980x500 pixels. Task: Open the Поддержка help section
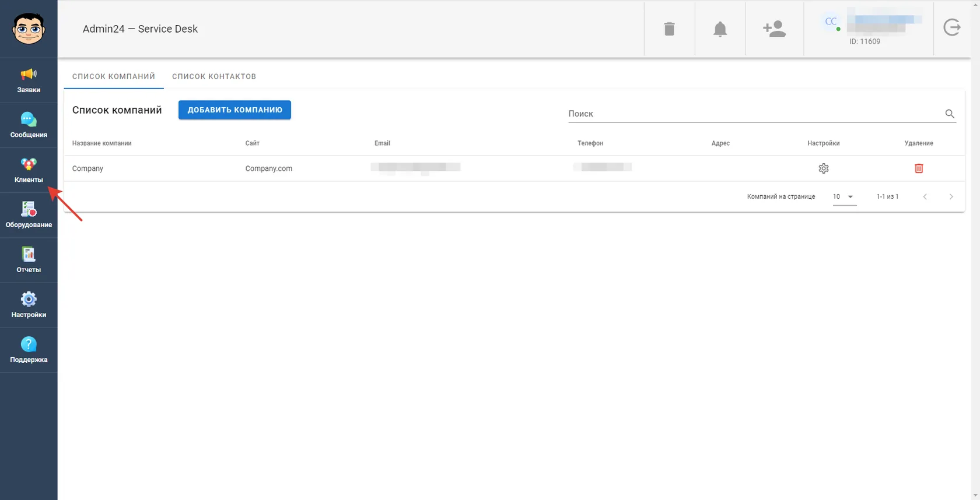[x=29, y=350]
